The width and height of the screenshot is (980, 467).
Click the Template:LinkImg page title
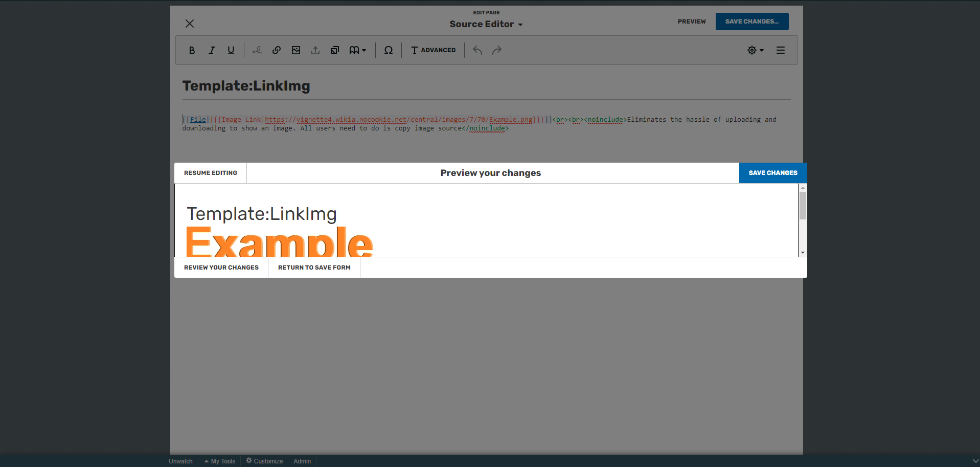[246, 86]
